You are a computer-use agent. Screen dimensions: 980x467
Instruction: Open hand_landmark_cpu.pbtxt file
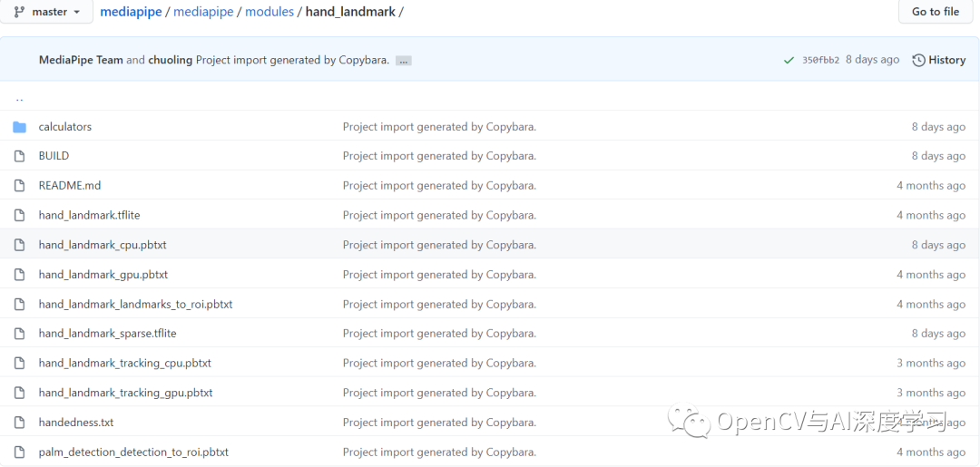click(103, 246)
